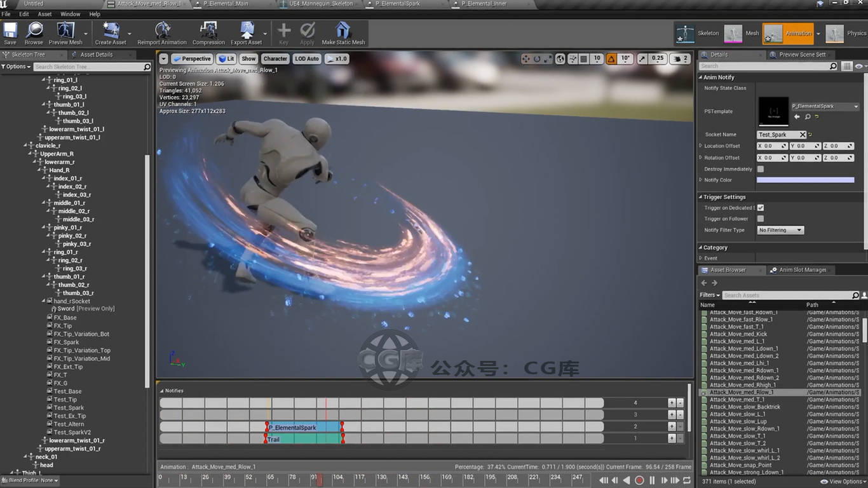Click the Perspective viewport button
Image resolution: width=868 pixels, height=488 pixels.
[x=192, y=58]
